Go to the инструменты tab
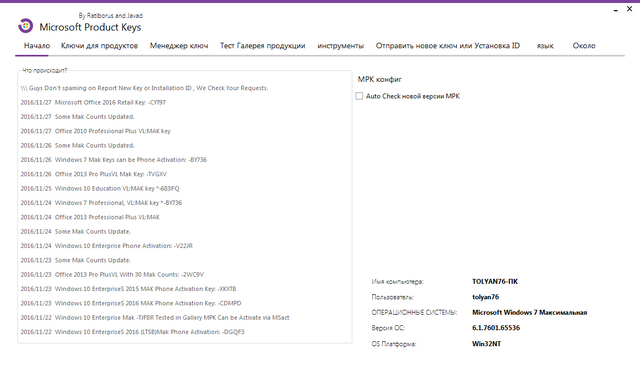640x374 pixels. (340, 46)
